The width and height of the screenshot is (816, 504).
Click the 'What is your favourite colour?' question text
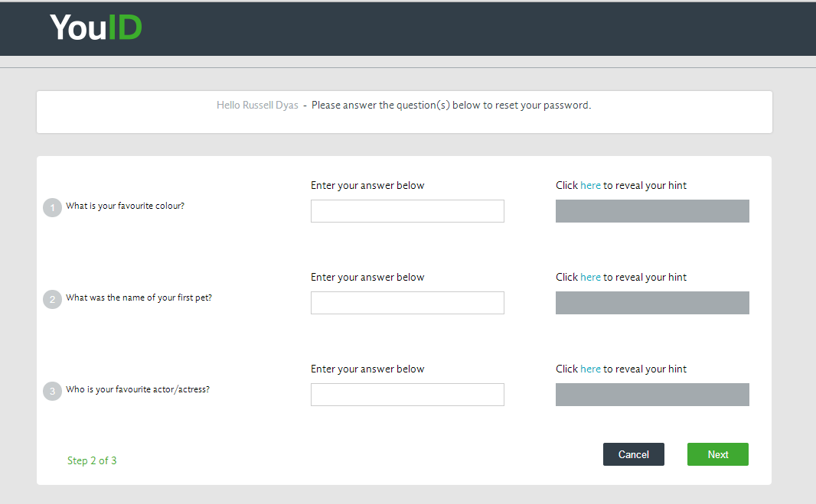click(125, 206)
